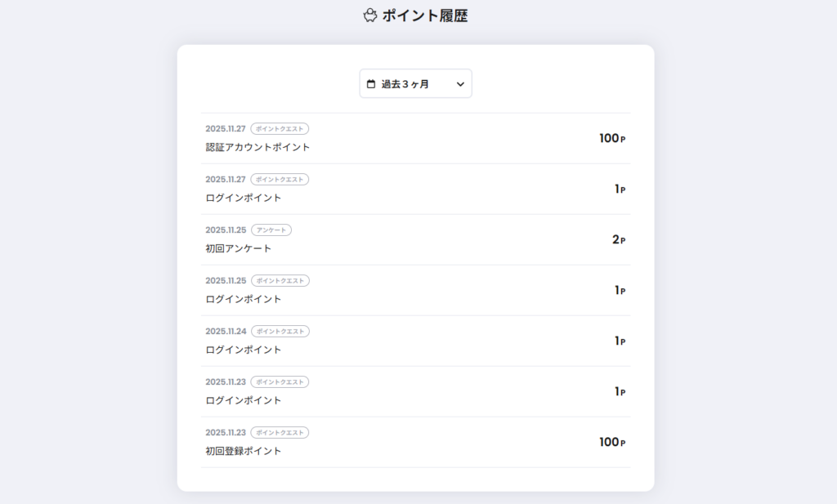
Task: Select the ポイント履歴 page heading
Action: [x=425, y=16]
